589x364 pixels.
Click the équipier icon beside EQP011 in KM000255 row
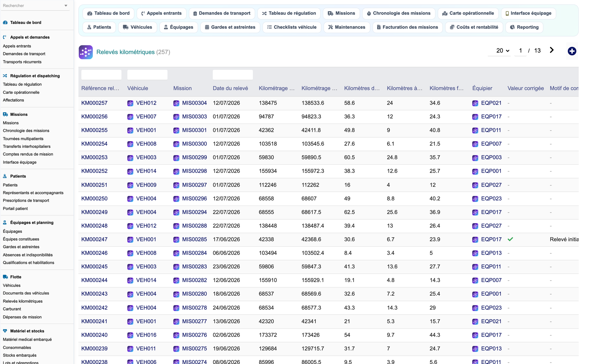[x=475, y=130]
